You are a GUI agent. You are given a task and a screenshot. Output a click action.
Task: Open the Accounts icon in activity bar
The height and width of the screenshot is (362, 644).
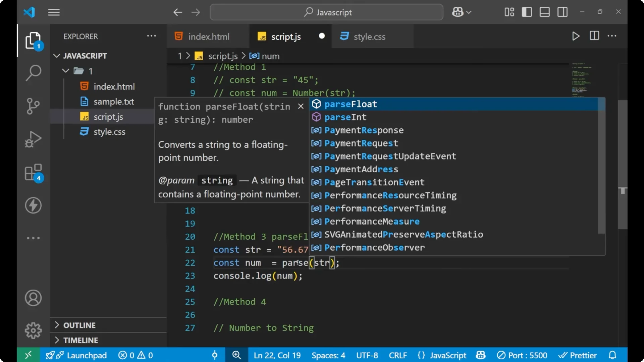[33, 298]
